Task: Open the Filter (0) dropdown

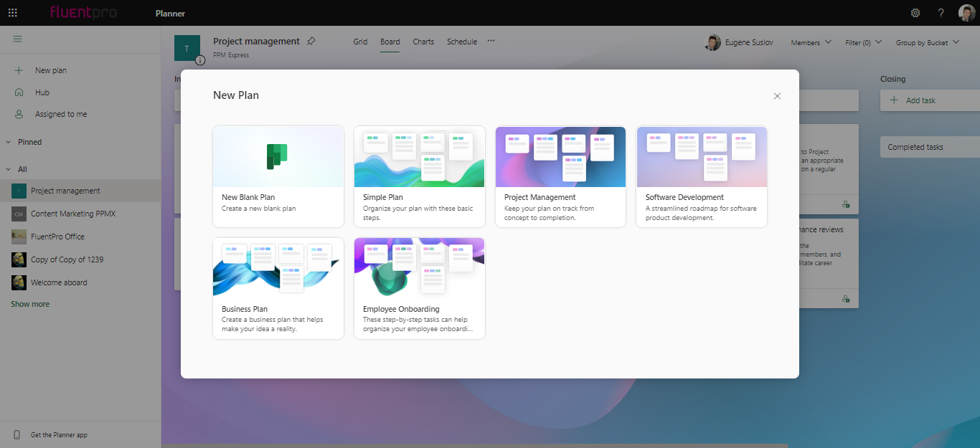Action: tap(863, 42)
